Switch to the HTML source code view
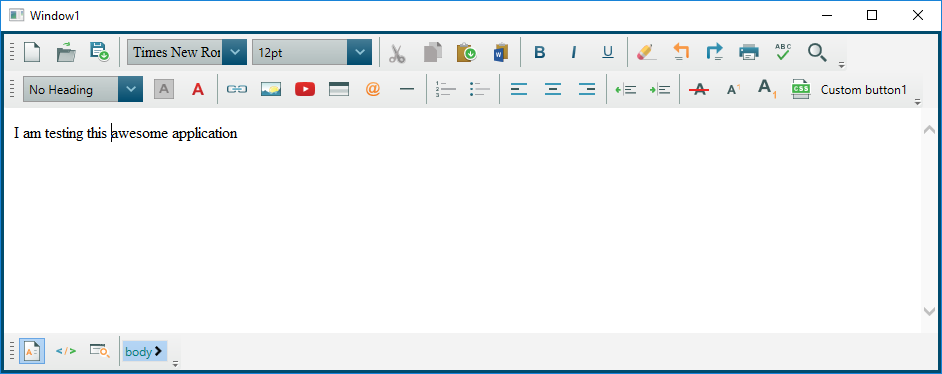This screenshot has height=374, width=942. point(66,351)
